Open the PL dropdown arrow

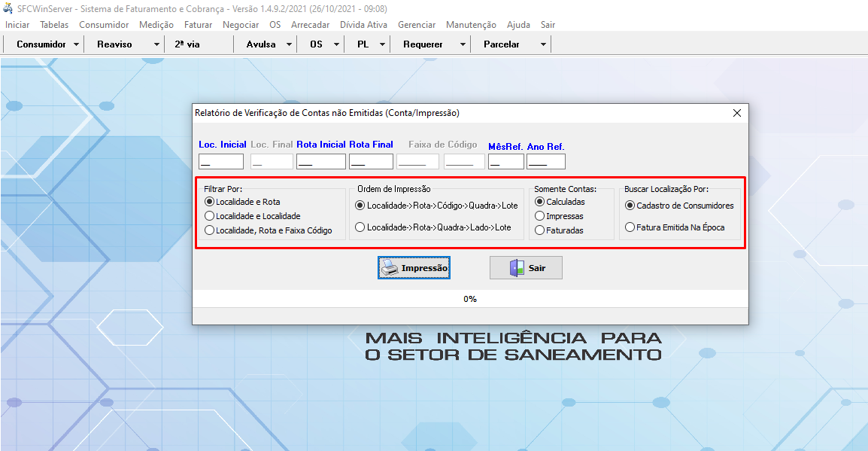pos(381,44)
